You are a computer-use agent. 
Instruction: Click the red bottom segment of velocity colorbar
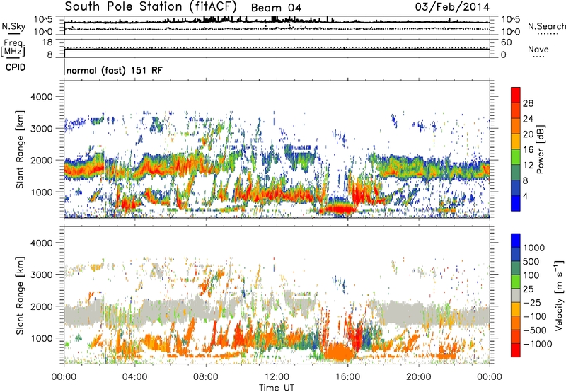(516, 350)
